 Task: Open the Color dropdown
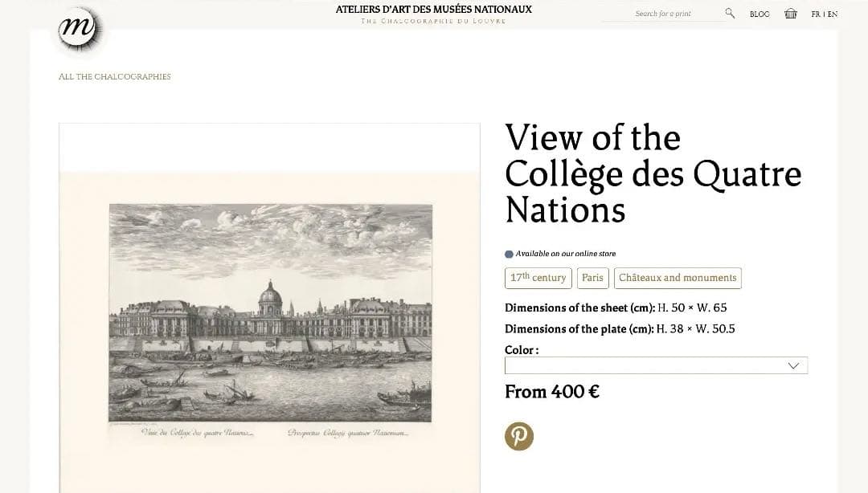(x=655, y=365)
